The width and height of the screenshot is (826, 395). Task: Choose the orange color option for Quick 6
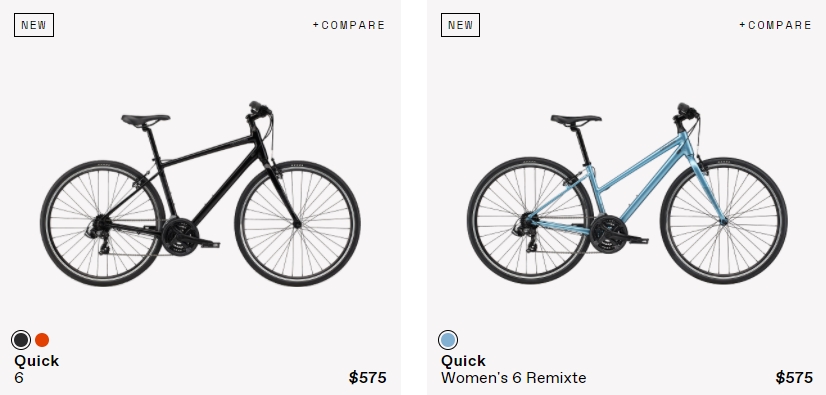pos(42,340)
